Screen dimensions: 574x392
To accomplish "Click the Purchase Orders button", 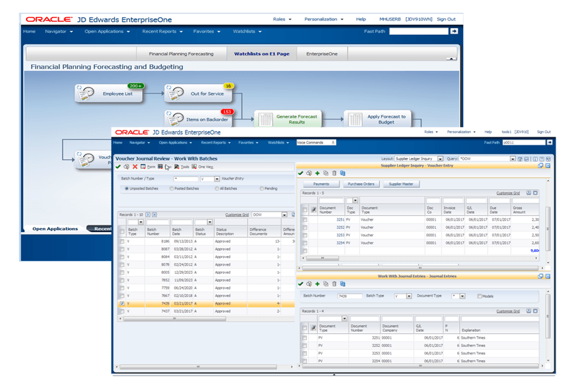I will [361, 184].
